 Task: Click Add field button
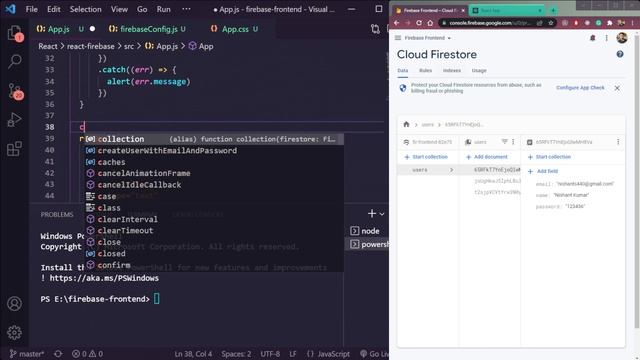click(543, 171)
